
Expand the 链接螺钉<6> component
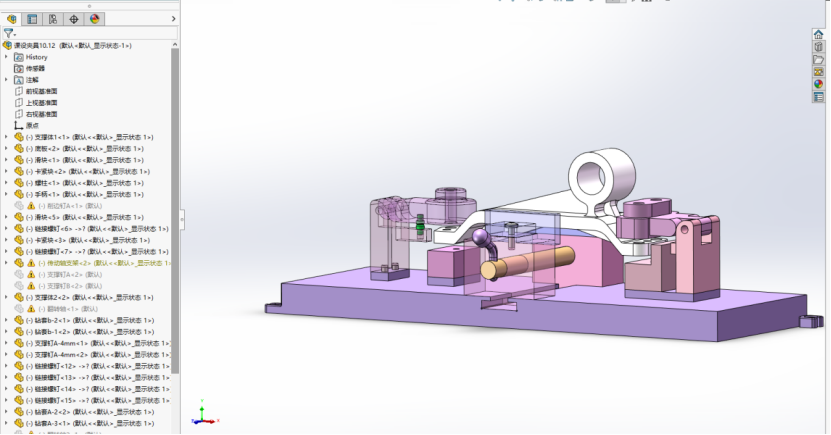pos(6,229)
